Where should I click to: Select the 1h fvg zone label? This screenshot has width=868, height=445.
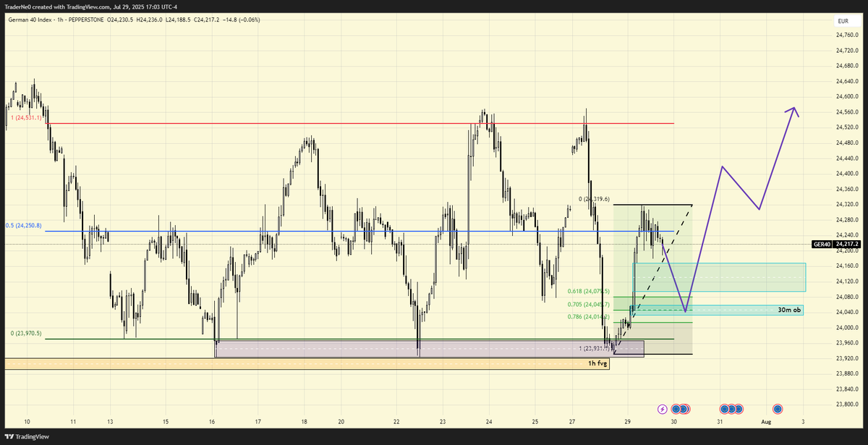click(x=597, y=364)
